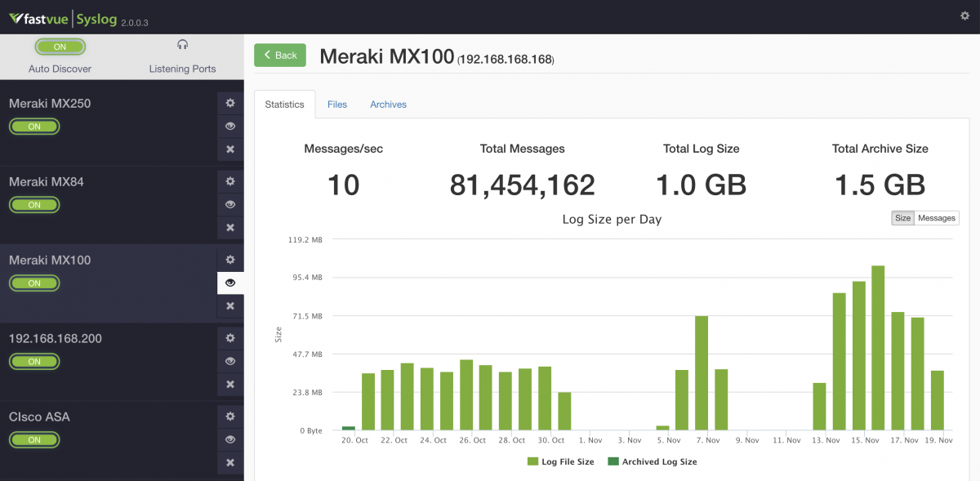This screenshot has width=980, height=481.
Task: Click the eye icon for 192.168.168.200
Action: click(229, 360)
